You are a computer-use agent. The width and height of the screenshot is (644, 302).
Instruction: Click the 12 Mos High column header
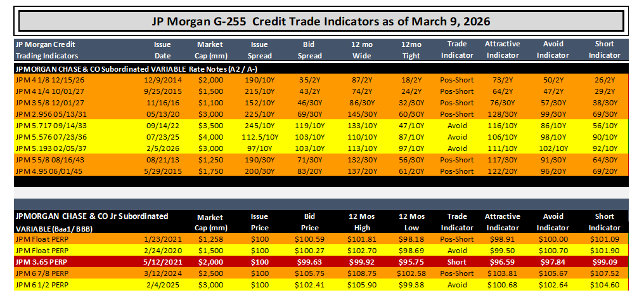pos(362,222)
